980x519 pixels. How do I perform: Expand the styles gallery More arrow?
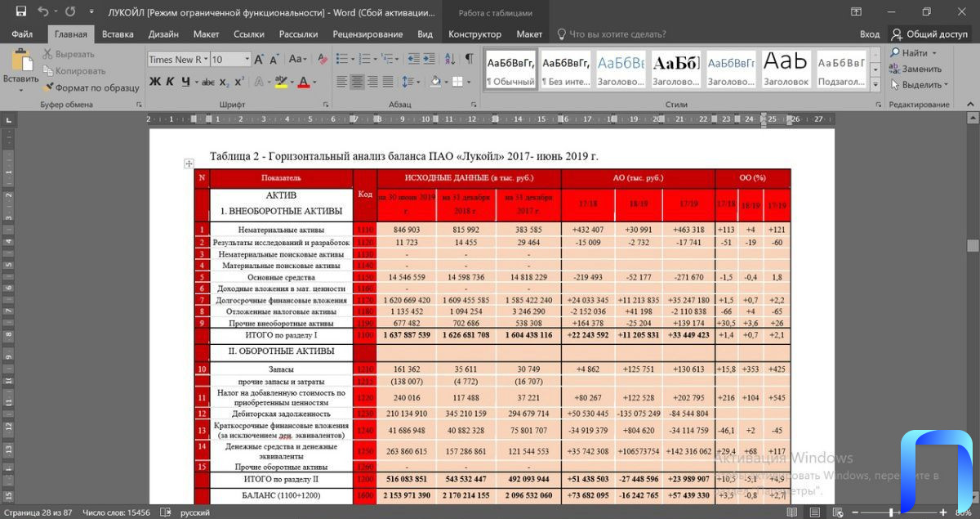[x=876, y=85]
